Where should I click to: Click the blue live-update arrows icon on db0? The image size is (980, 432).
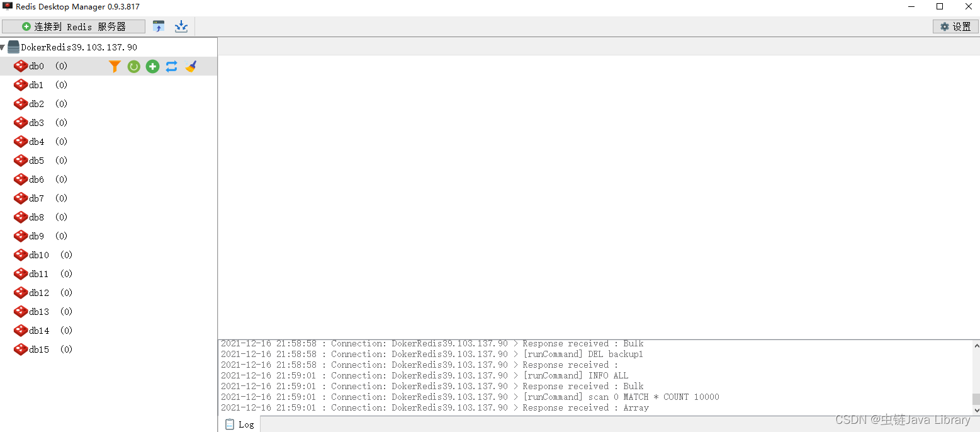[172, 66]
